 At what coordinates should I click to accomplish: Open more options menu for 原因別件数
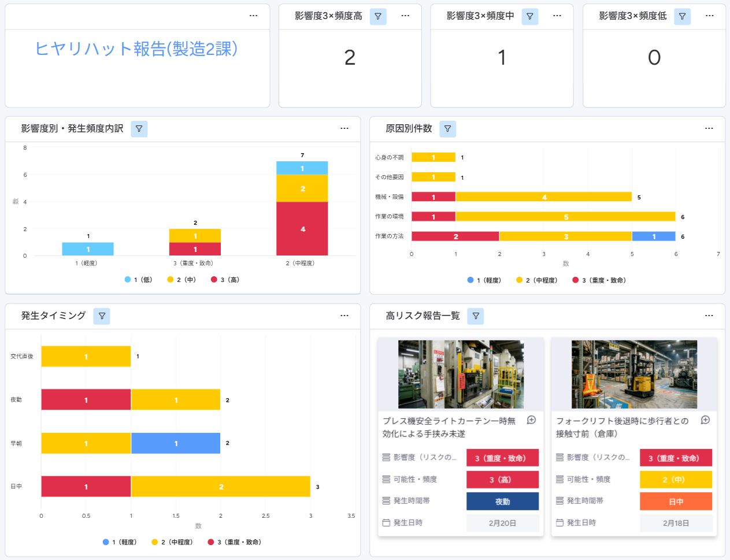coord(709,128)
